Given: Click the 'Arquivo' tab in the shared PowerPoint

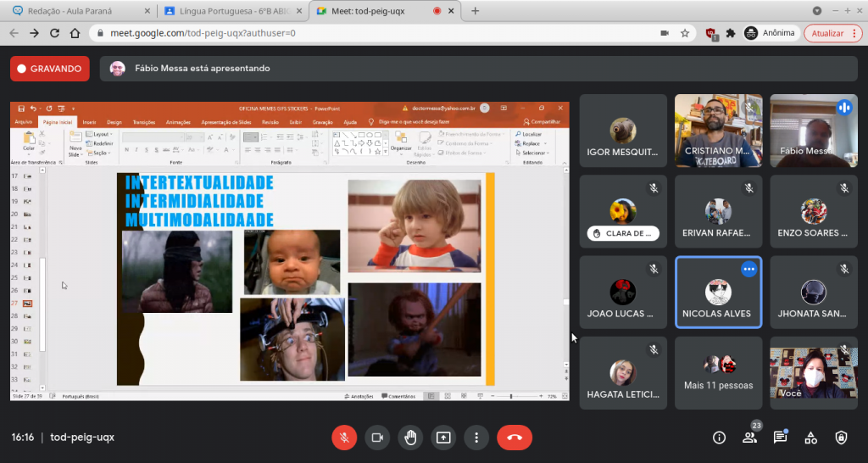Looking at the screenshot, I should (23, 122).
